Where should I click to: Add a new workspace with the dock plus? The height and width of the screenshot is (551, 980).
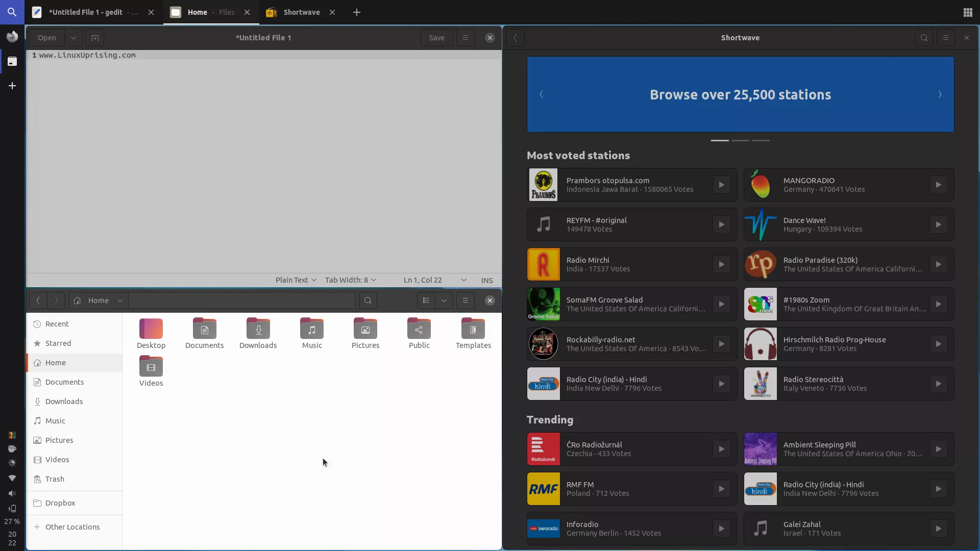[x=12, y=86]
